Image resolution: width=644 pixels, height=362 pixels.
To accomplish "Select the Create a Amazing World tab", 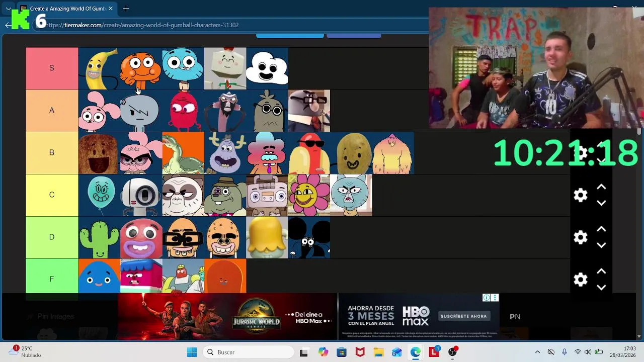I will tap(66, 9).
